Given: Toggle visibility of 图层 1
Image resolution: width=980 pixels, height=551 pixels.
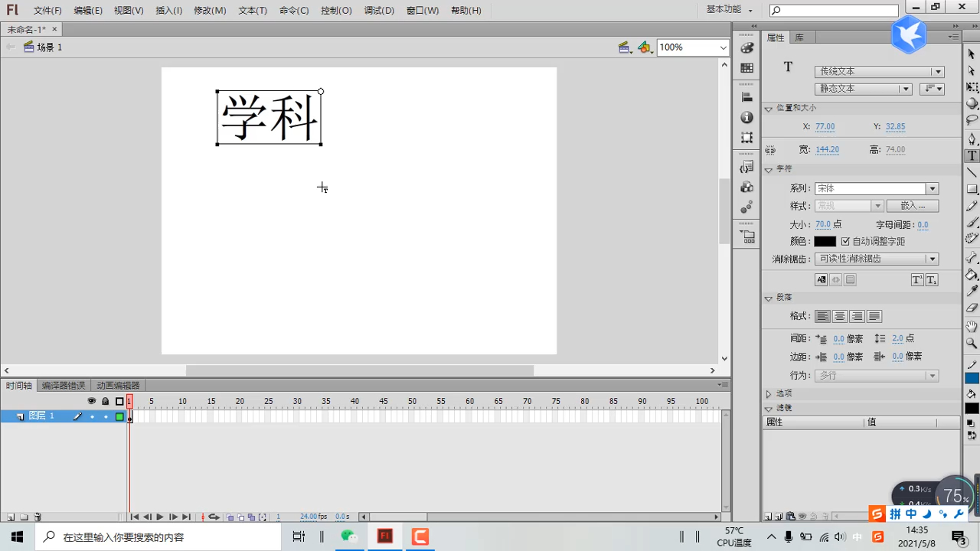Looking at the screenshot, I should tap(92, 416).
